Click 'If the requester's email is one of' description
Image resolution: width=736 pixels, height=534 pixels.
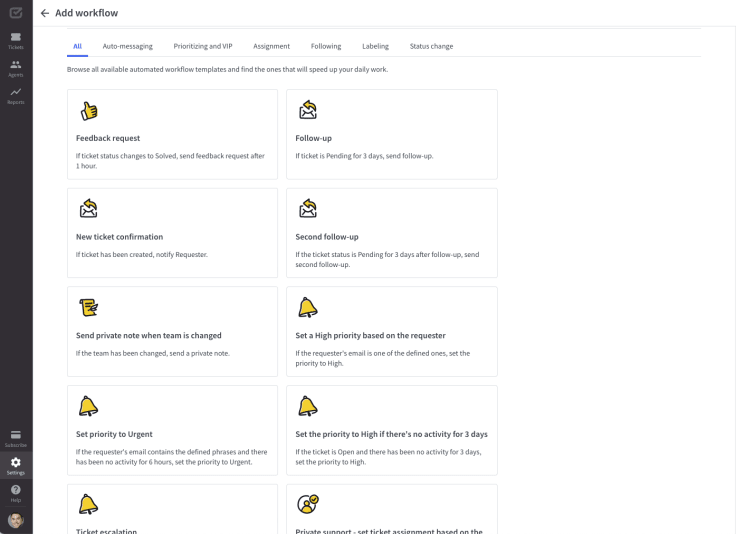pos(383,358)
